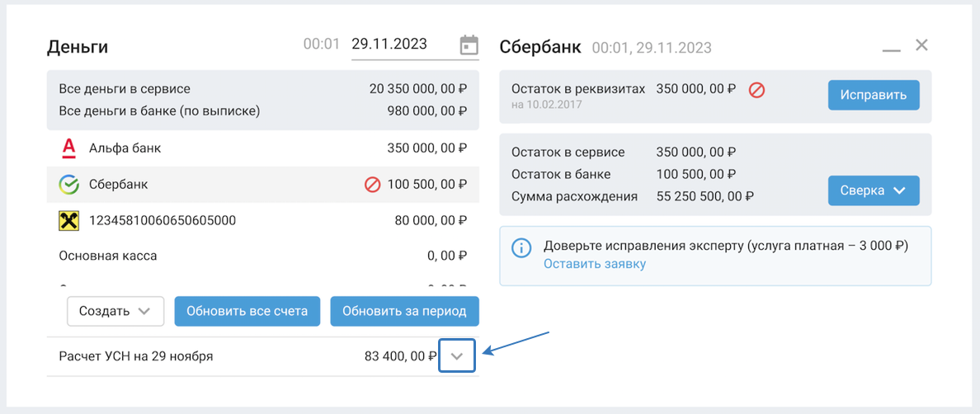
Task: Click the Alfa bank logo icon
Action: pyautogui.click(x=69, y=148)
